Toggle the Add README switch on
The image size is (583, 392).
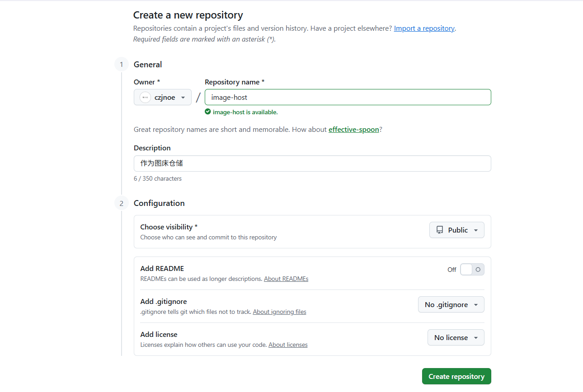472,270
